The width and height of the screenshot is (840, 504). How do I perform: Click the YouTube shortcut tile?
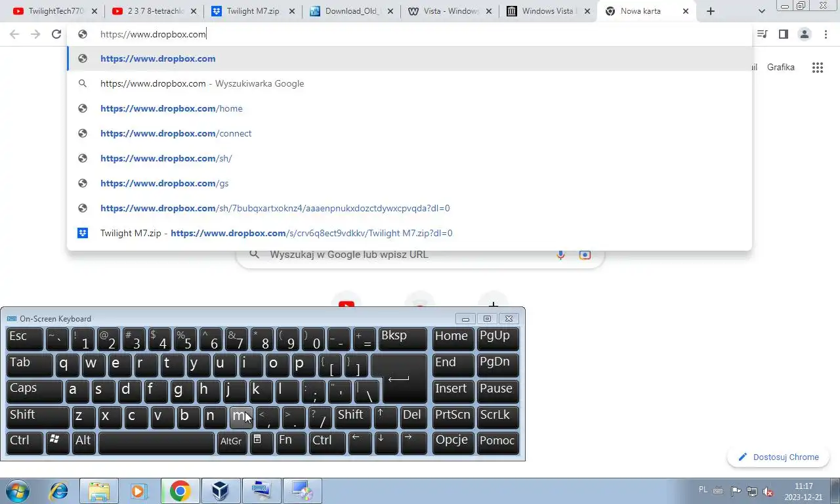click(x=346, y=304)
